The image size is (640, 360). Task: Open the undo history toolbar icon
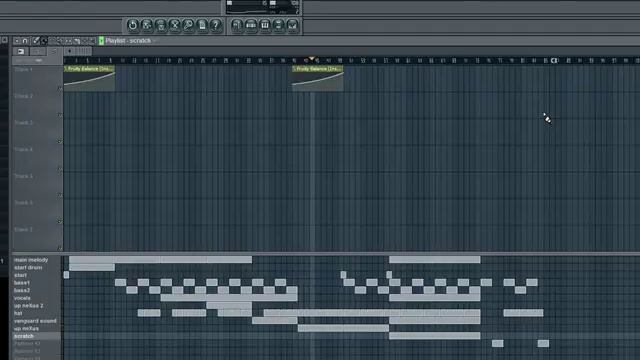click(x=133, y=25)
